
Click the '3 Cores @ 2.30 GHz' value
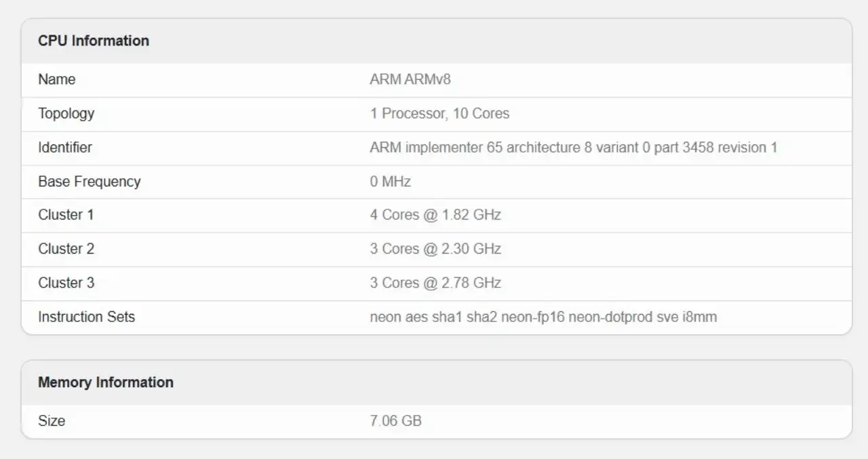(x=435, y=249)
